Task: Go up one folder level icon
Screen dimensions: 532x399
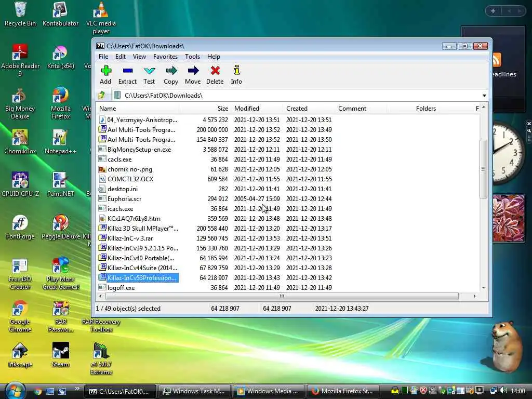Action: [x=102, y=96]
